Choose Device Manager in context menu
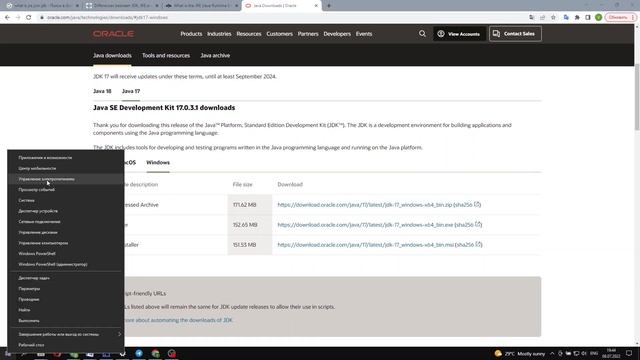This screenshot has height=360, width=640. coord(65,211)
